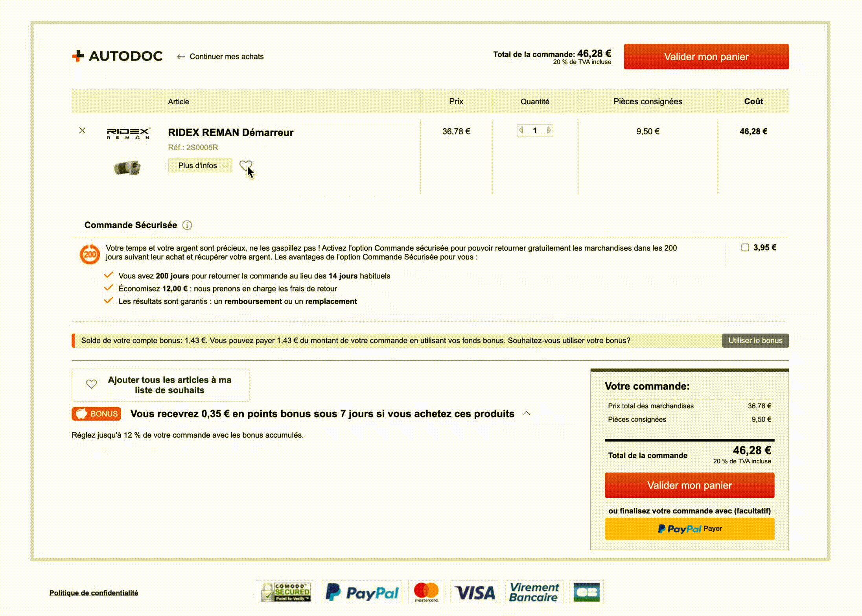Click the Comodo Secured badge
862x616 pixels.
[x=286, y=592]
